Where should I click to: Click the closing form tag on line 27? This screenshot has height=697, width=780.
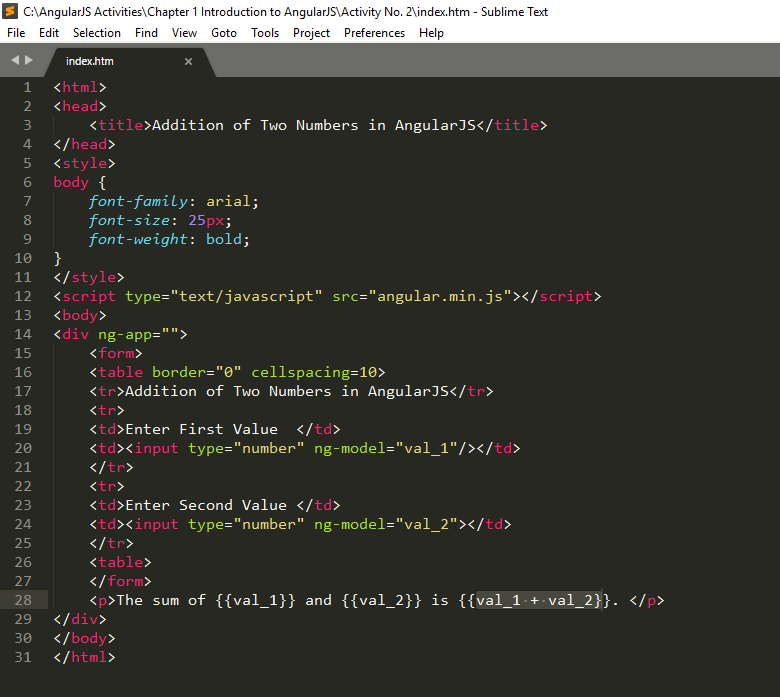coord(120,581)
